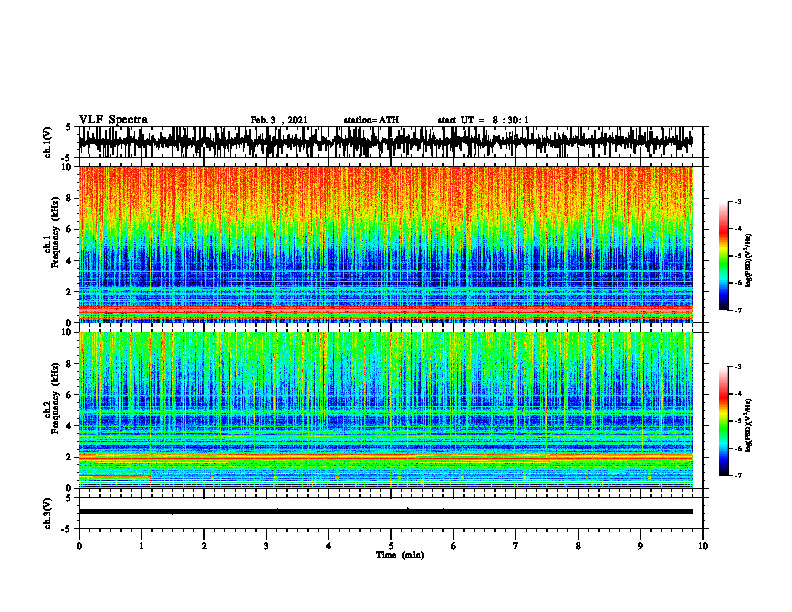
Task: Click the ch.2 "Frequency (kHz)" axis label
Action: pyautogui.click(x=53, y=398)
